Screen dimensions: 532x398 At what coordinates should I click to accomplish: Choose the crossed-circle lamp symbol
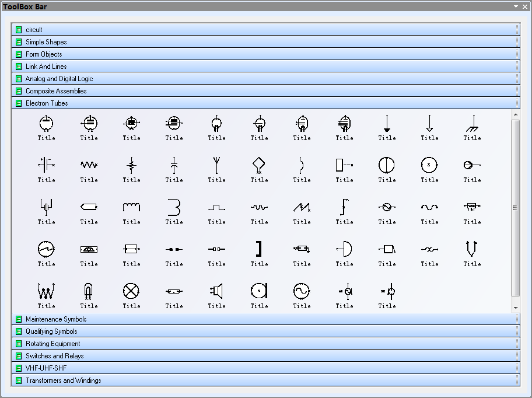click(131, 291)
